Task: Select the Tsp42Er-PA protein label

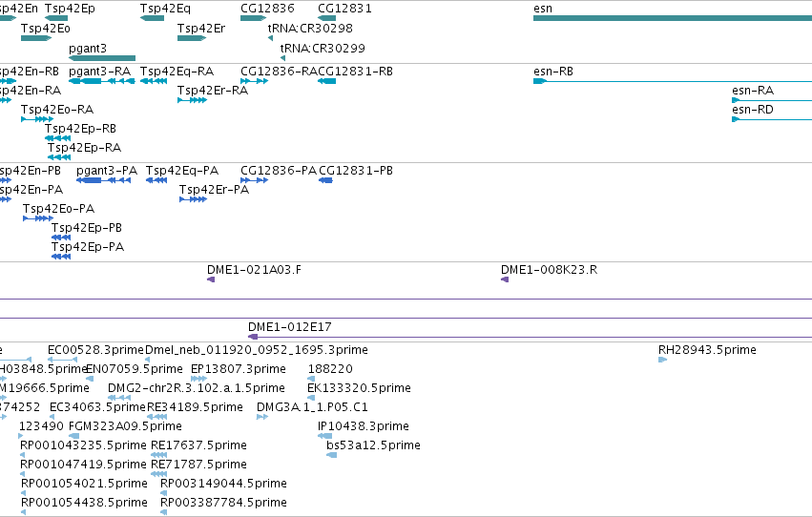Action: (215, 190)
